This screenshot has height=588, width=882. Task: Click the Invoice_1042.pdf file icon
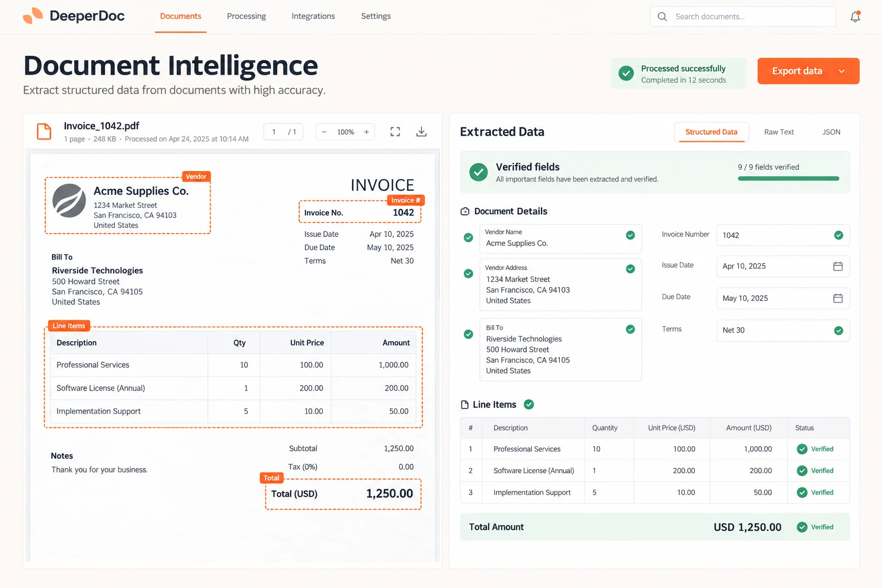click(x=44, y=131)
